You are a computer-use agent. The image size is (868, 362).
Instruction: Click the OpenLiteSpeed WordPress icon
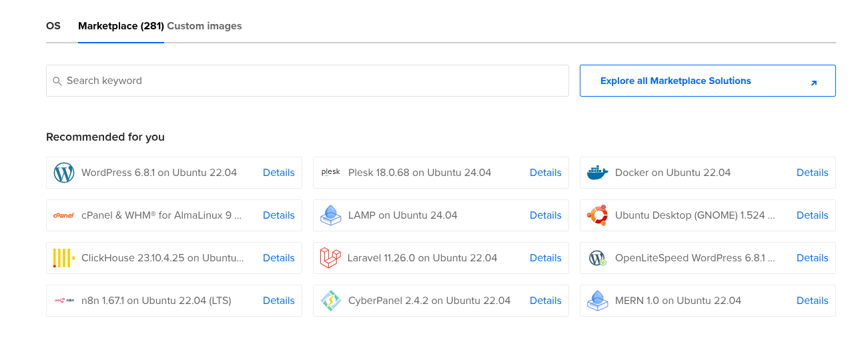click(x=597, y=258)
